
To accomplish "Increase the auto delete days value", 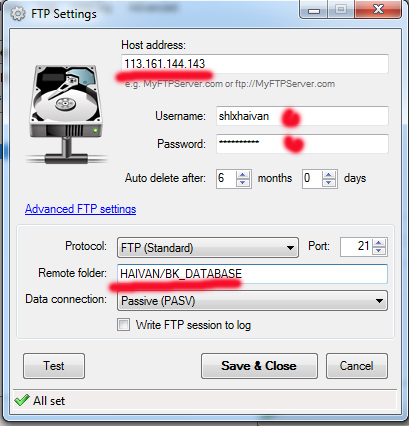I will point(329,175).
